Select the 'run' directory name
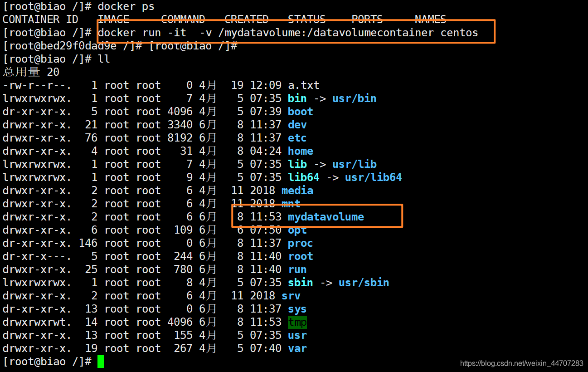This screenshot has width=588, height=372. click(297, 269)
